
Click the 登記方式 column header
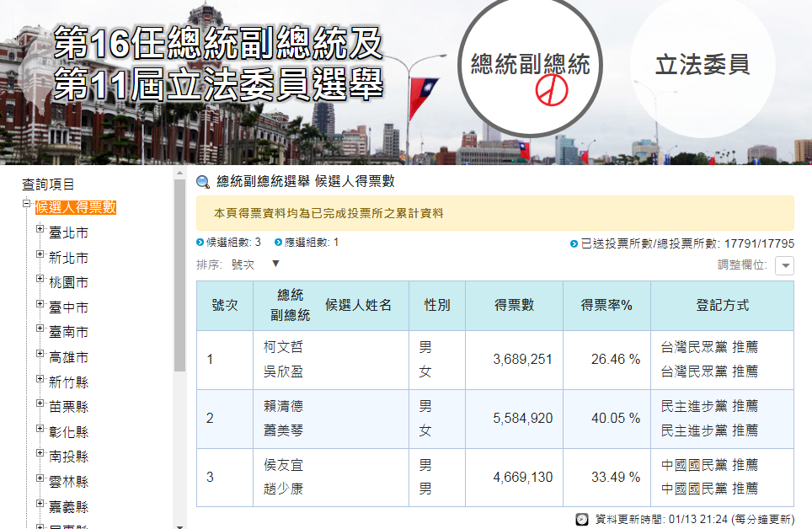pyautogui.click(x=722, y=305)
